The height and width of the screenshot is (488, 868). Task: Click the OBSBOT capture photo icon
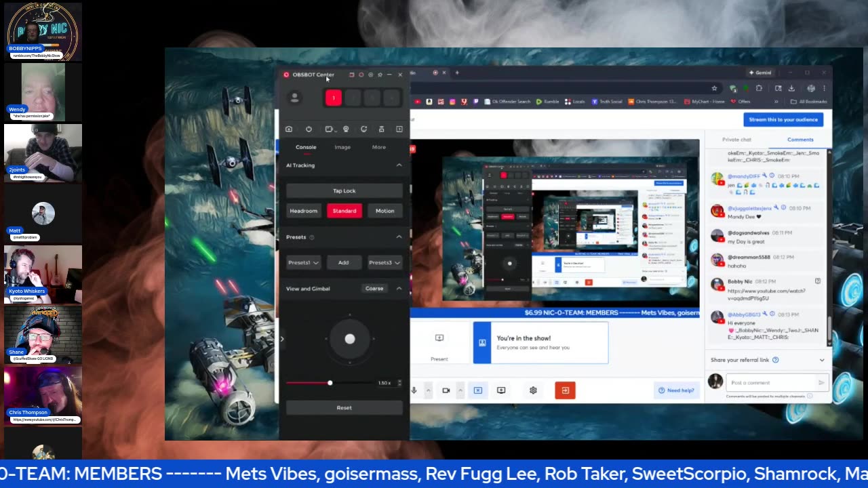click(x=289, y=129)
